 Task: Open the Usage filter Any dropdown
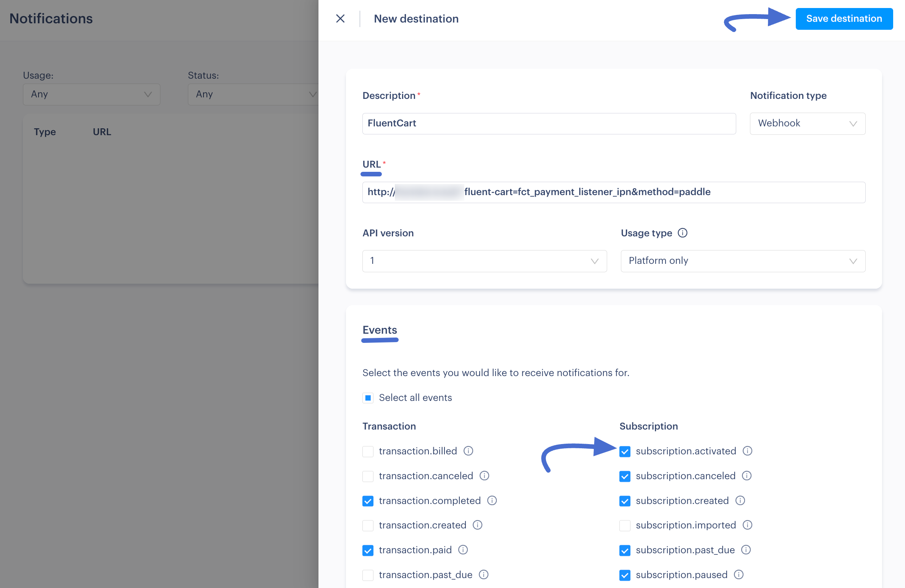(91, 94)
